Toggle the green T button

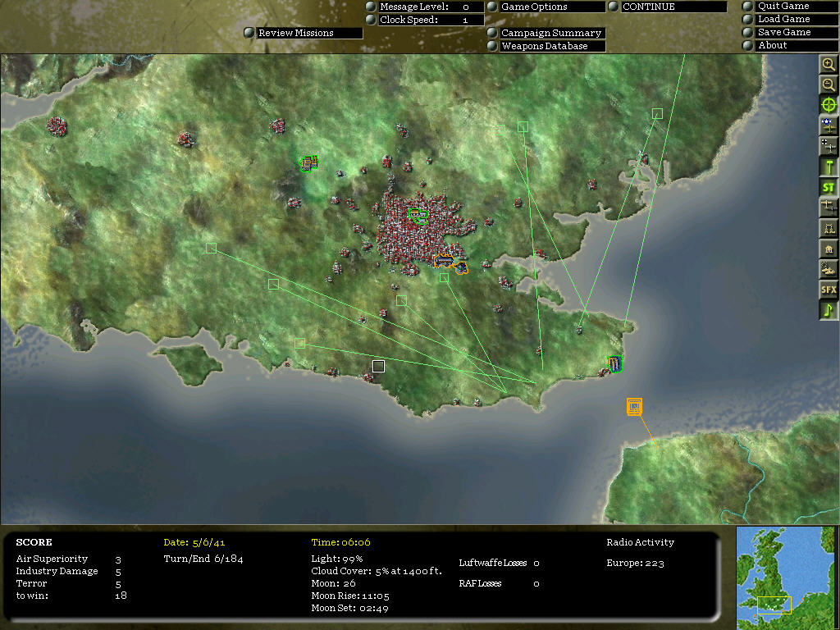[829, 167]
